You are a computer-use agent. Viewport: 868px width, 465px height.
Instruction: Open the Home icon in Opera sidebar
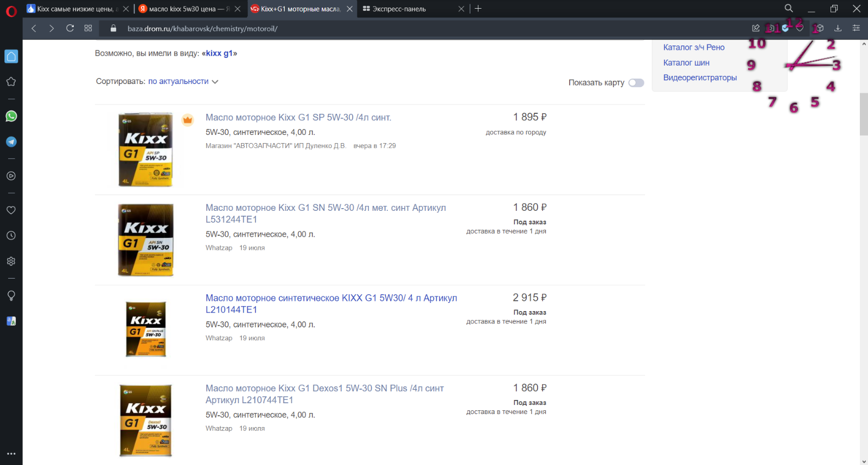pos(11,56)
